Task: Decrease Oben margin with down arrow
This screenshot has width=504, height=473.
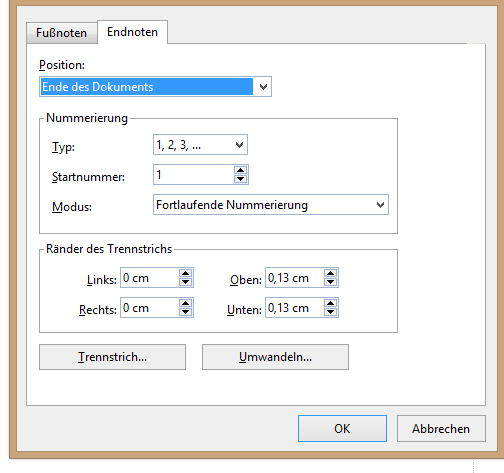Action: coord(330,282)
